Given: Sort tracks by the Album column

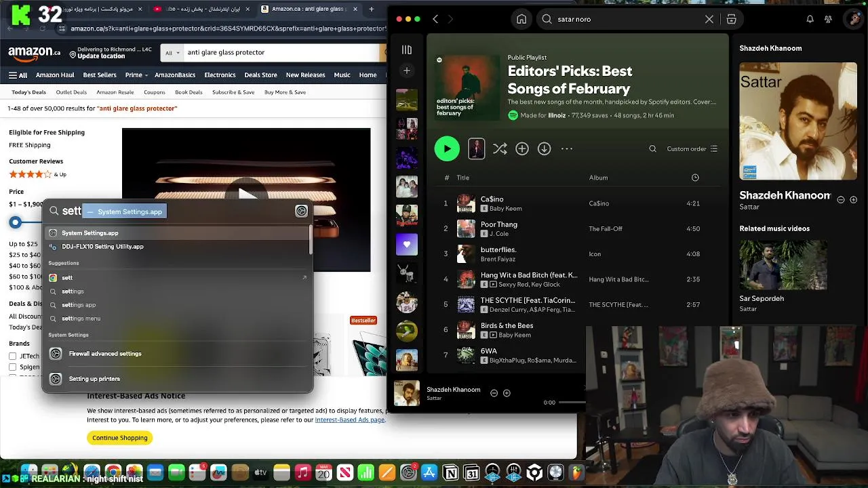Looking at the screenshot, I should coord(598,178).
